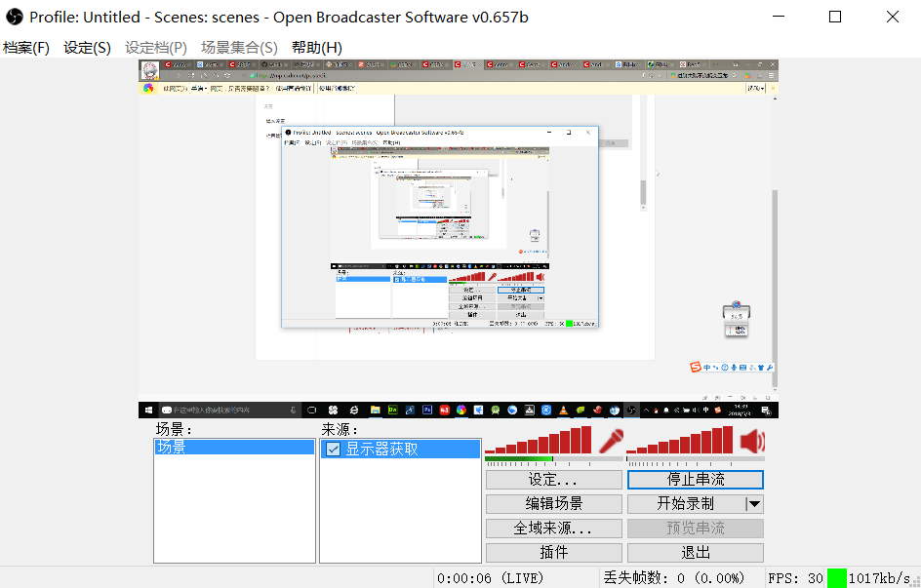This screenshot has width=921, height=588.
Task: Start recording with 开始录制 button
Action: coord(686,503)
